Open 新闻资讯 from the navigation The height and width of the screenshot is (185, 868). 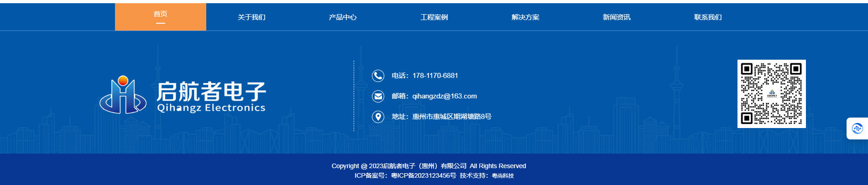click(x=617, y=17)
